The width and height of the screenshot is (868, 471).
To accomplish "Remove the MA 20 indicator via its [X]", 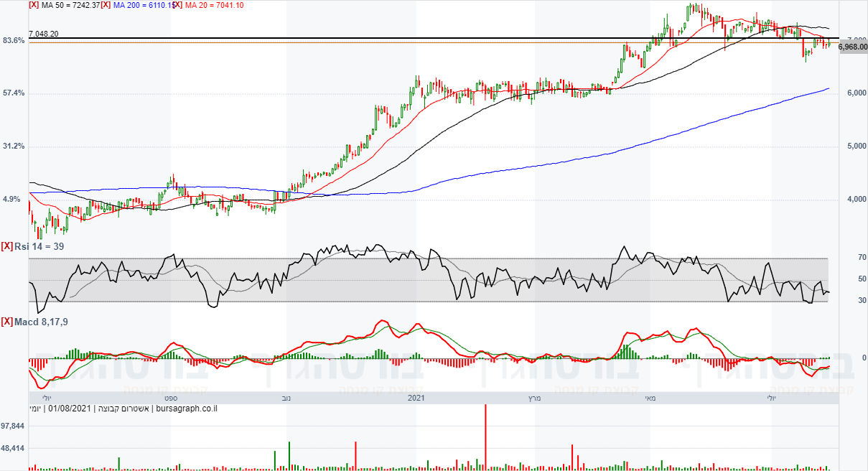I will 177,4.
